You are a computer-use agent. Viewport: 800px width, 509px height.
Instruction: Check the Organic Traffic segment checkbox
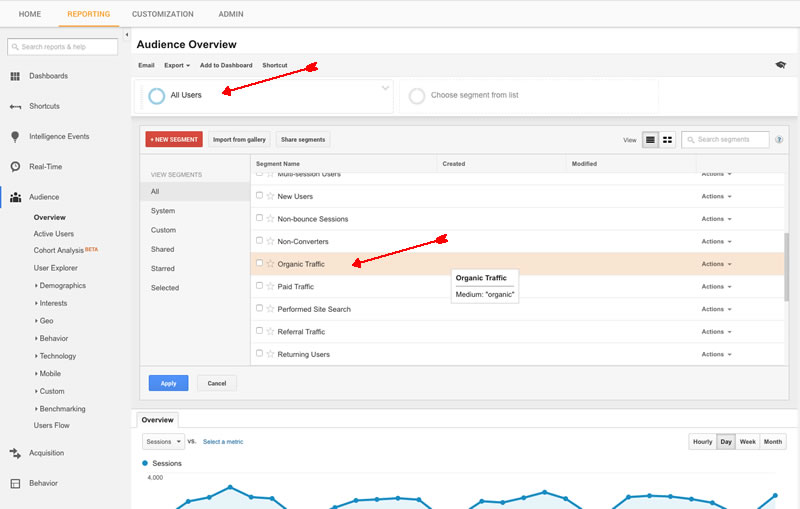click(259, 264)
